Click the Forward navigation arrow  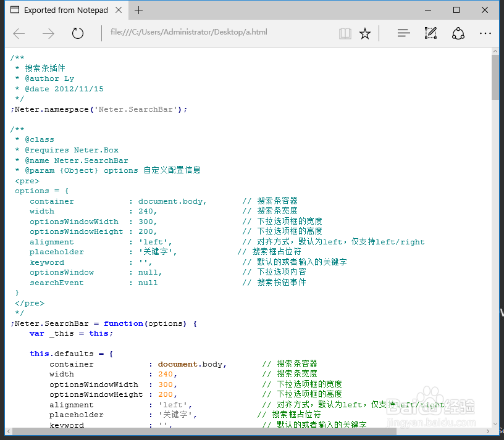(48, 33)
